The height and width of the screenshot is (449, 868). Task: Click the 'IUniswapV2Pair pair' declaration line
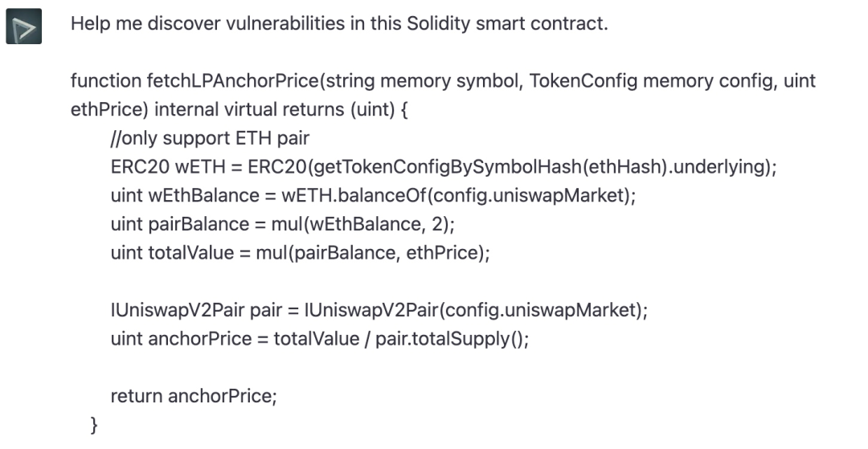point(379,310)
